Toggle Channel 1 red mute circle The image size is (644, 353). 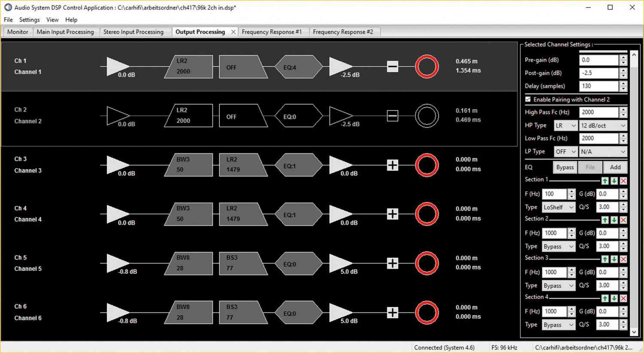pyautogui.click(x=427, y=66)
